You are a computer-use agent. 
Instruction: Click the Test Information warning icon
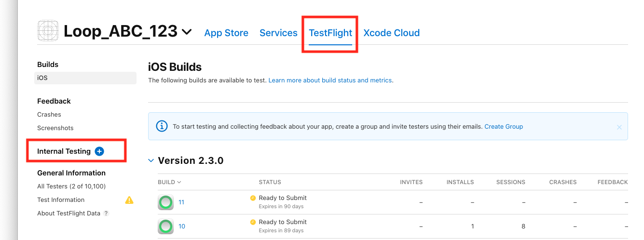click(x=129, y=200)
